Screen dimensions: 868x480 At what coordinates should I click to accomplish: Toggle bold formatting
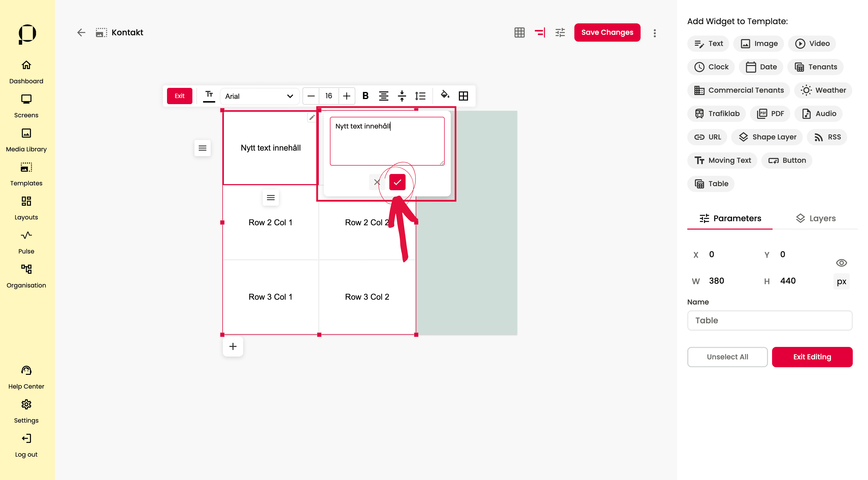(365, 96)
